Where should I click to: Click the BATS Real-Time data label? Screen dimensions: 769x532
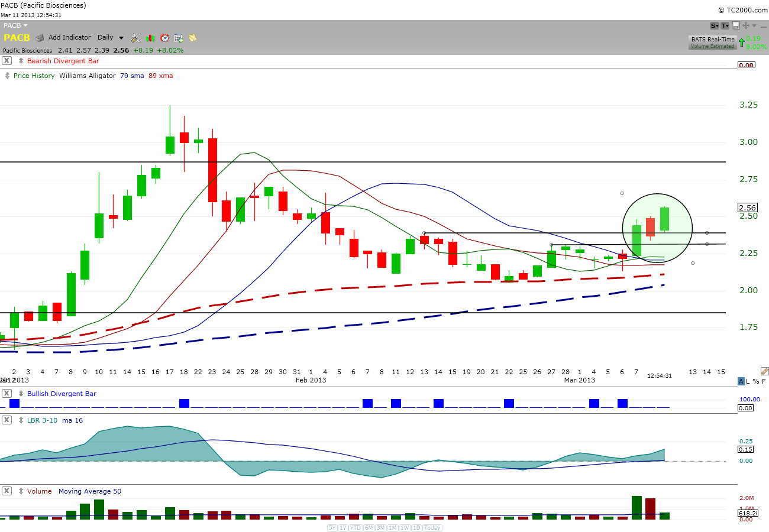coord(713,40)
